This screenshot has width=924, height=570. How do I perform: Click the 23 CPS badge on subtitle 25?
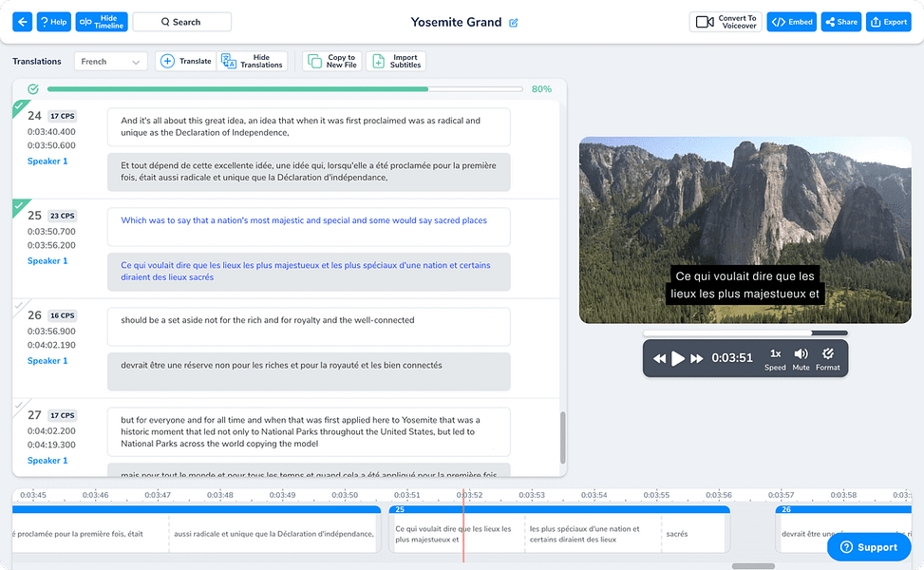point(63,216)
